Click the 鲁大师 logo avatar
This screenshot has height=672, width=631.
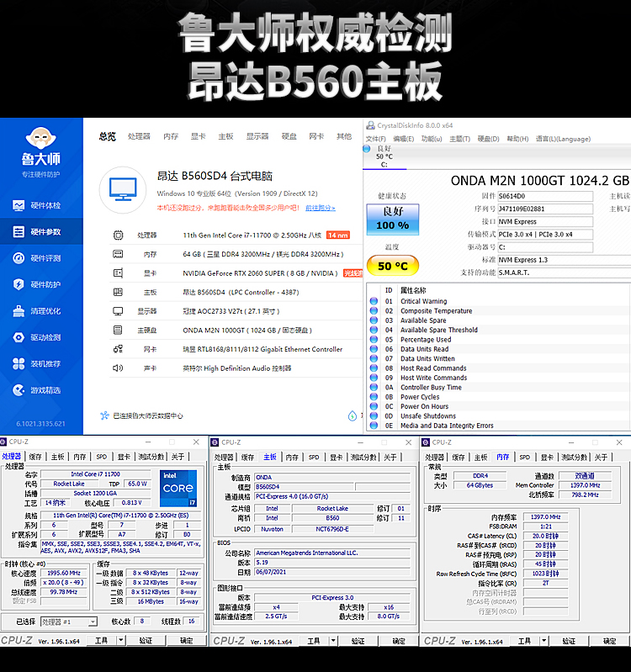(x=40, y=138)
